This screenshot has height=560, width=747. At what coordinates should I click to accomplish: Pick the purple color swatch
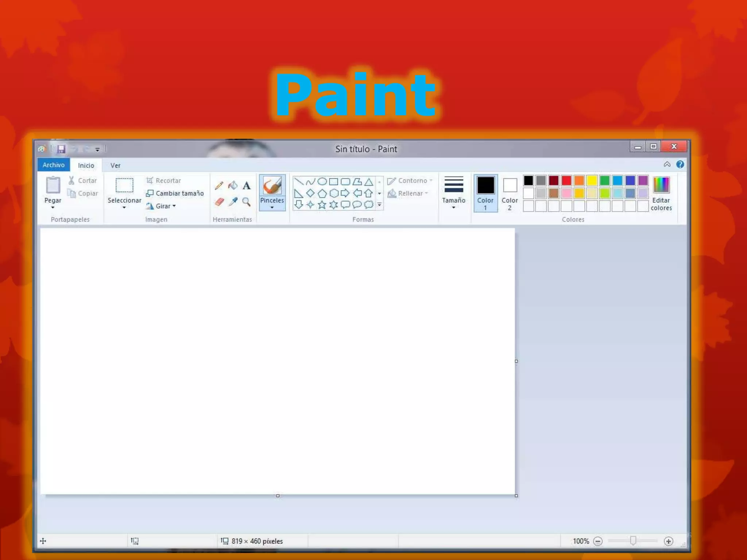click(643, 180)
